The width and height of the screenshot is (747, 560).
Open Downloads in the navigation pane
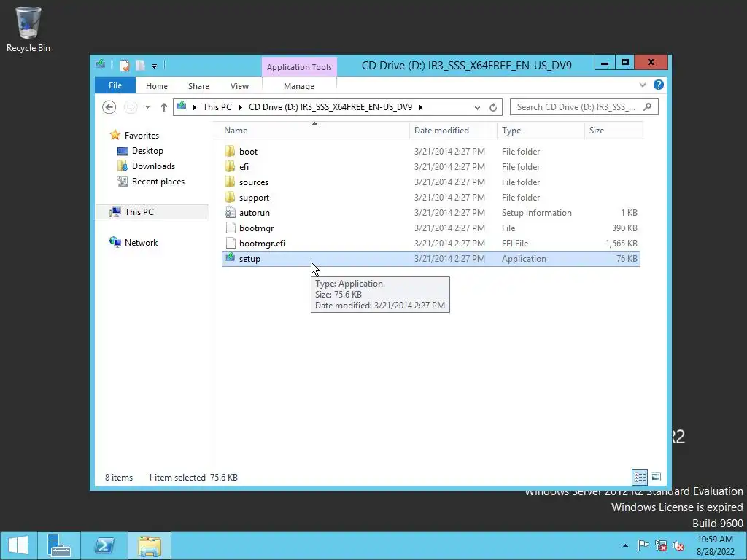(x=153, y=166)
